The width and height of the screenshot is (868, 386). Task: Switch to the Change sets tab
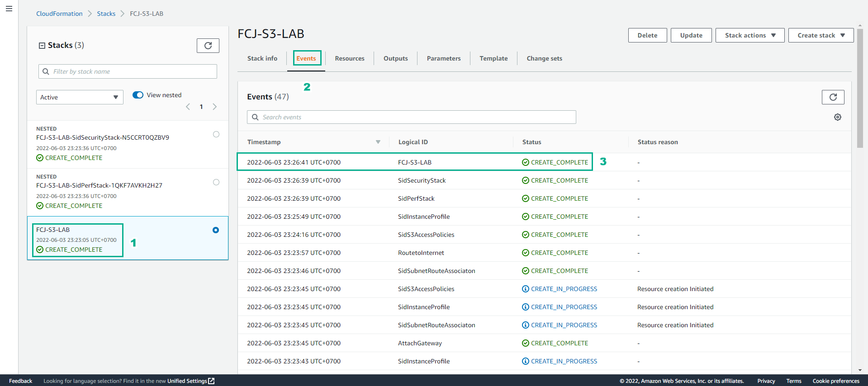(545, 58)
